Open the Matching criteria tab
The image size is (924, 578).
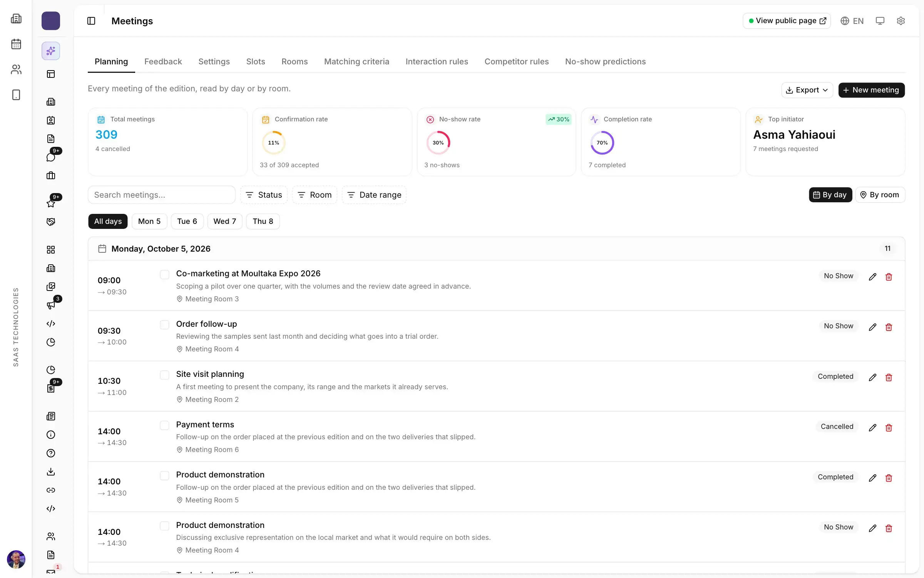coord(357,62)
